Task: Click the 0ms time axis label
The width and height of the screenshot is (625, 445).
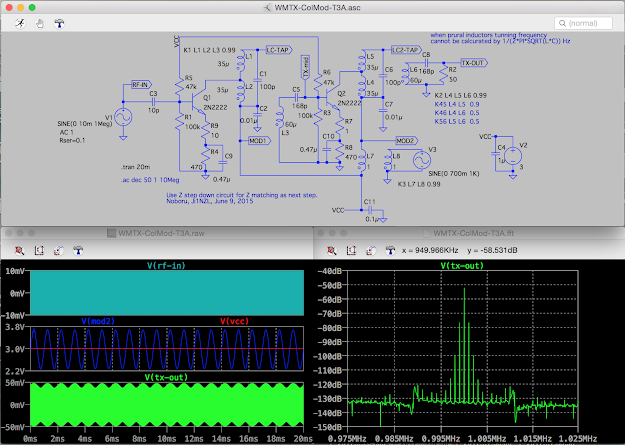Action: 30,439
